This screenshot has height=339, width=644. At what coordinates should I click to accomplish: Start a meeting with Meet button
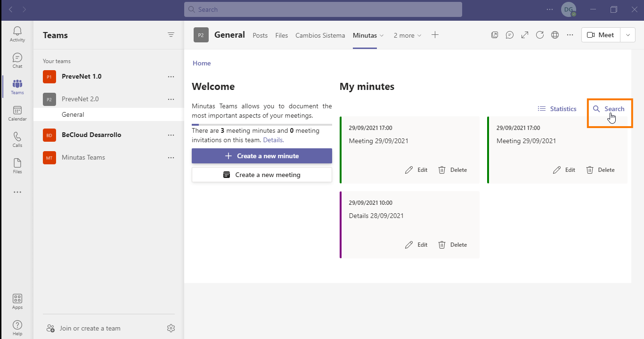[x=601, y=35]
